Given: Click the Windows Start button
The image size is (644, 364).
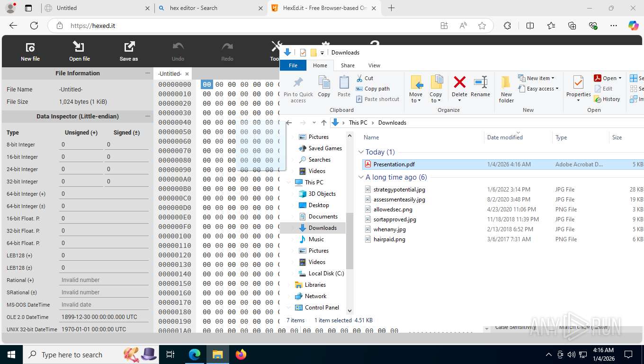Looking at the screenshot, I should (x=11, y=355).
